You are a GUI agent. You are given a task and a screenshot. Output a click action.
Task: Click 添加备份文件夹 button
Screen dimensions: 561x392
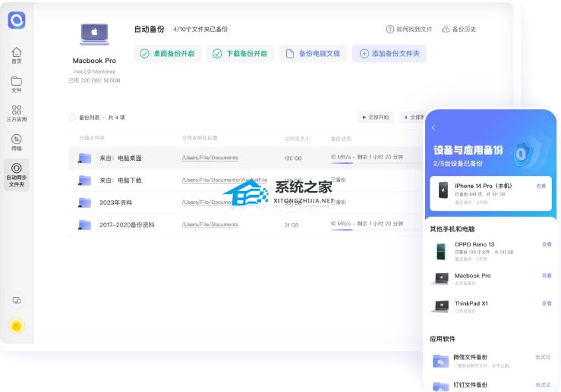[x=389, y=54]
